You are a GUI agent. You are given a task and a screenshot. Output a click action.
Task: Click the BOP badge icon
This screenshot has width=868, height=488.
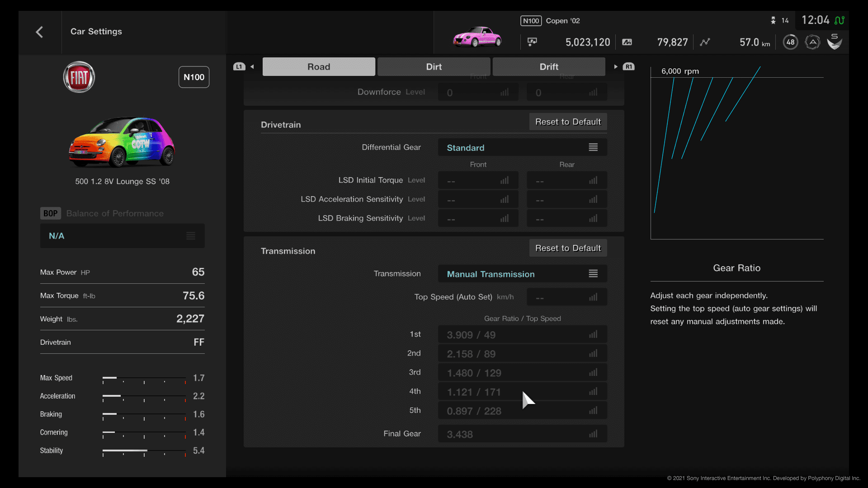pos(50,213)
